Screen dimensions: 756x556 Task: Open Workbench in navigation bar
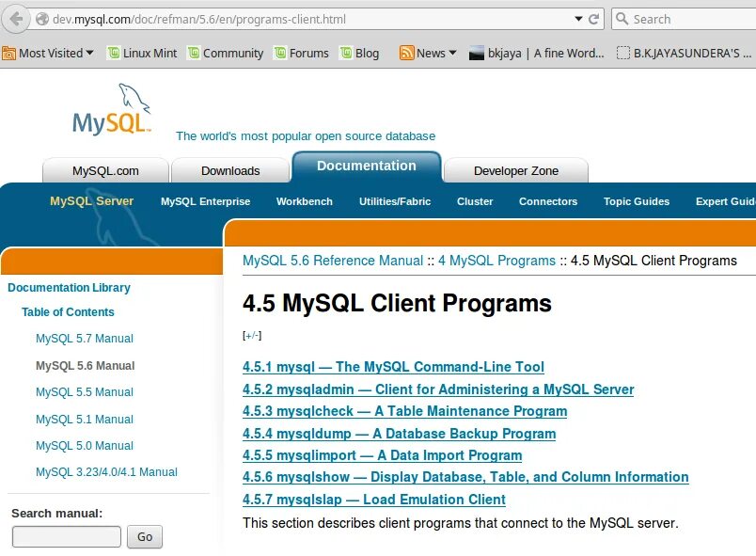(x=305, y=201)
